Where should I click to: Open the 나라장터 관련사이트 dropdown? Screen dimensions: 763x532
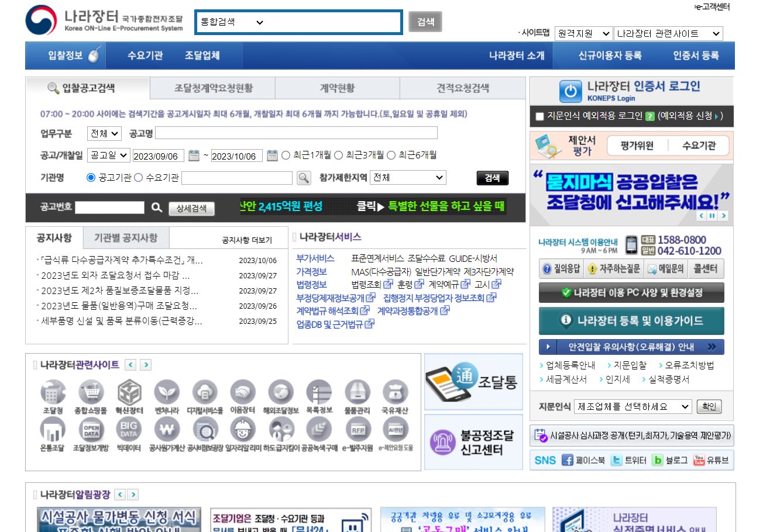pyautogui.click(x=668, y=33)
